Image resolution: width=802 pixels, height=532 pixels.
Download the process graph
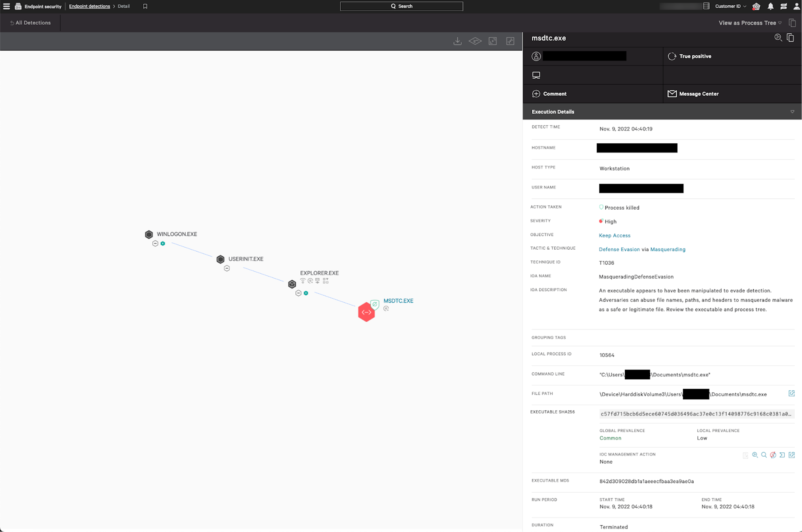(x=458, y=41)
